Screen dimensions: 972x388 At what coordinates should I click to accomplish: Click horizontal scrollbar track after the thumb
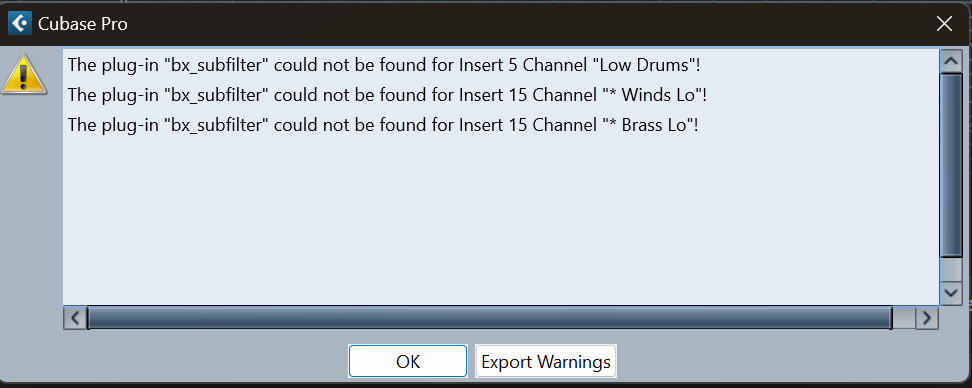pyautogui.click(x=904, y=319)
